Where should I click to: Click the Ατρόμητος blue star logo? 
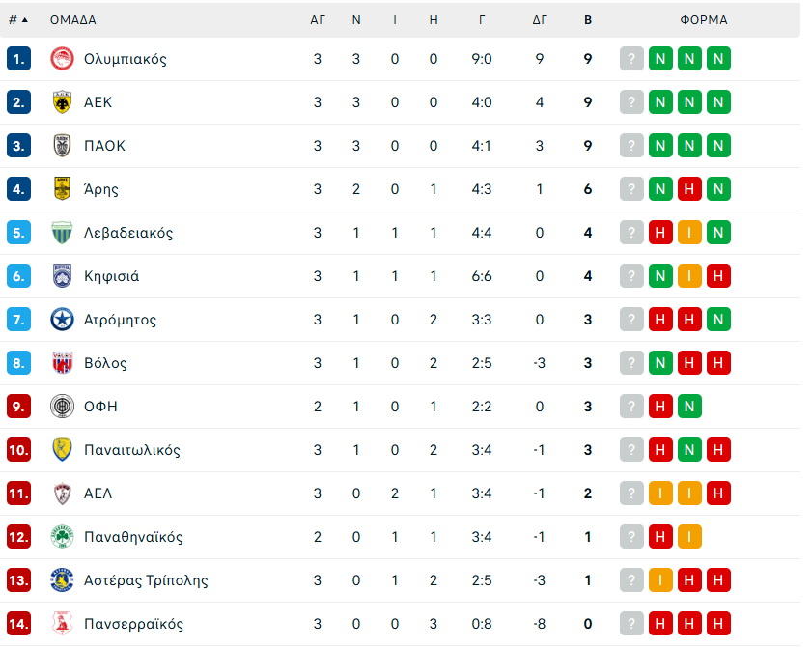(x=62, y=320)
